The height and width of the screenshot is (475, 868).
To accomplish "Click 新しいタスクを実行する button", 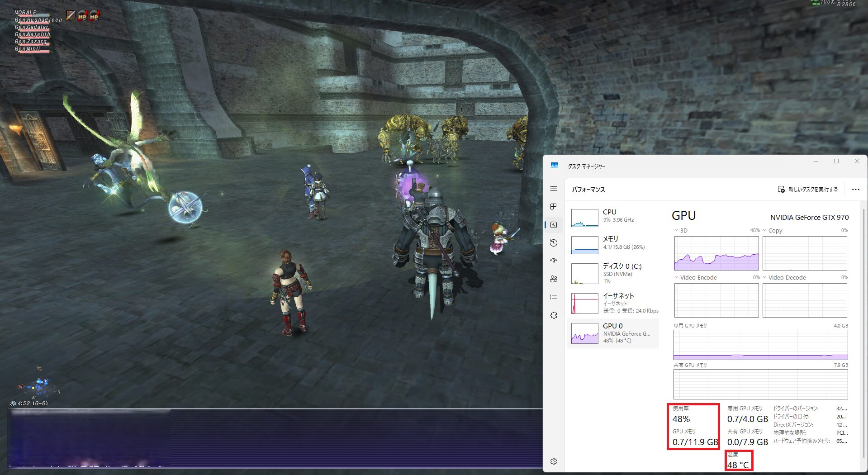I will pyautogui.click(x=808, y=190).
